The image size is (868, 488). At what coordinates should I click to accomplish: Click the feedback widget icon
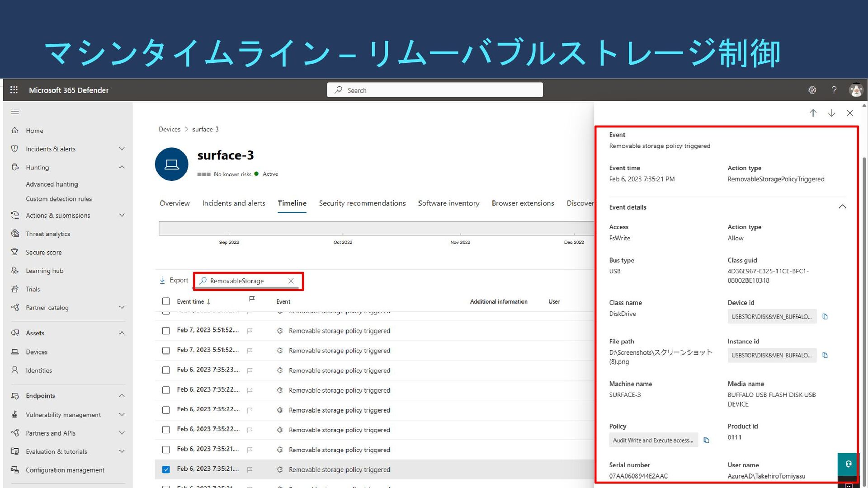849,464
